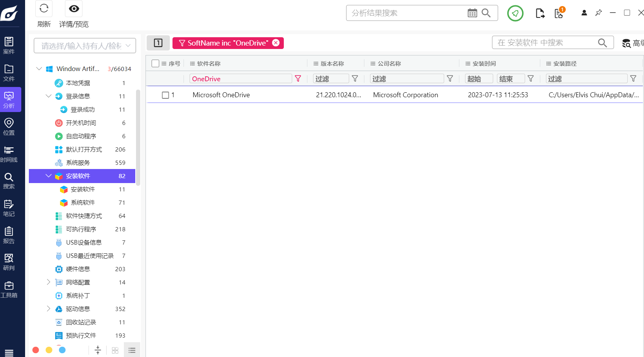Expand the 驱动信息 tree node
Viewport: 644px width, 357px height.
click(x=48, y=309)
